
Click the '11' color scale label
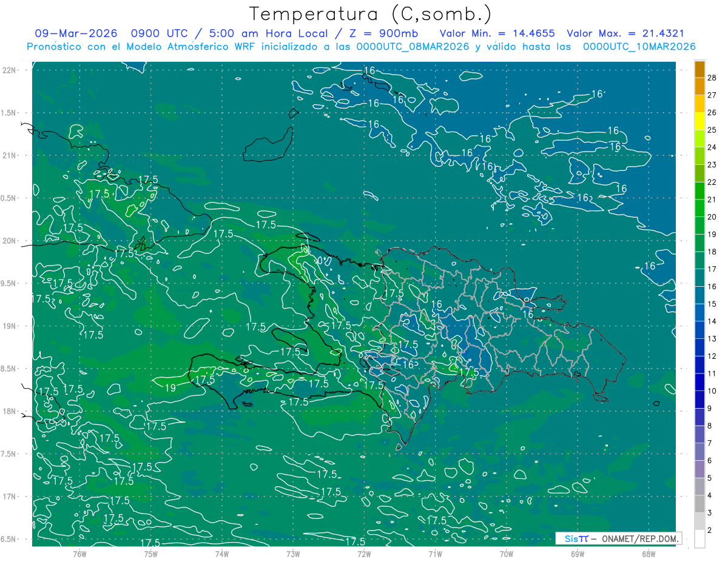click(x=712, y=373)
